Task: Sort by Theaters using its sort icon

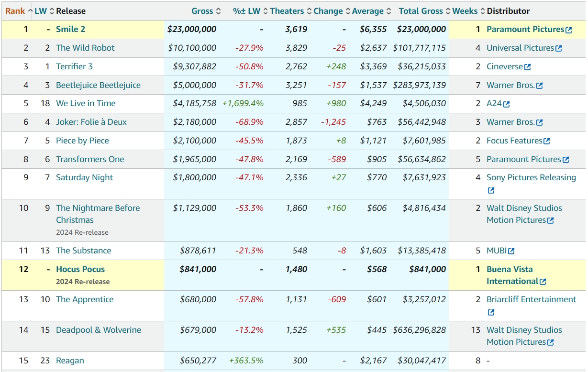Action: [309, 11]
